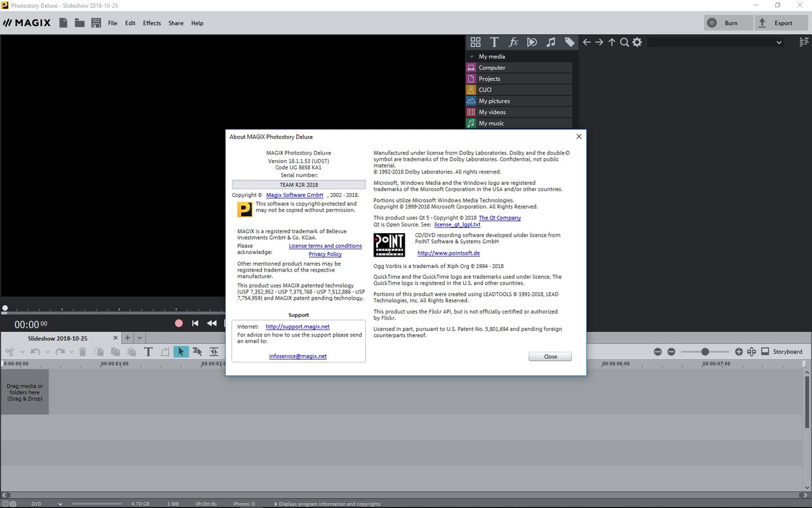Image resolution: width=812 pixels, height=508 pixels.
Task: Close the Slideshow 2018-10-25 tab
Action: tap(115, 338)
